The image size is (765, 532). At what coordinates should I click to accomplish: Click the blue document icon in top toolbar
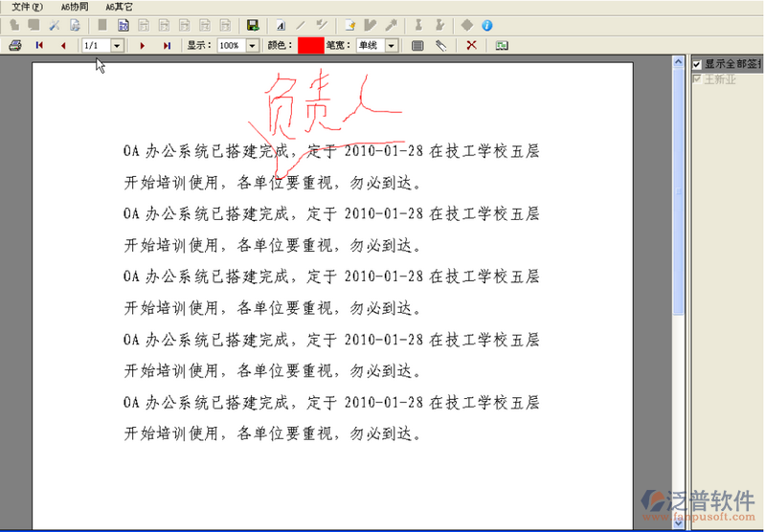[124, 25]
